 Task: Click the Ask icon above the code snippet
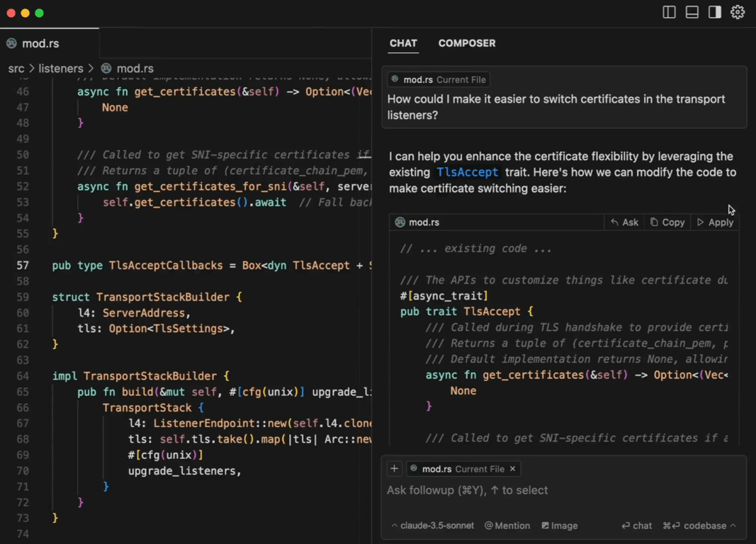[x=624, y=222]
